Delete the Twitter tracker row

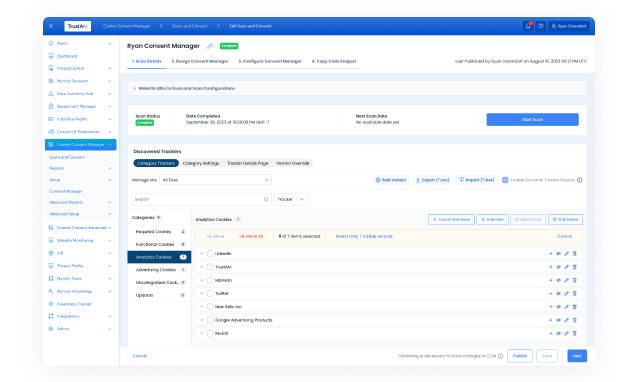tap(575, 294)
